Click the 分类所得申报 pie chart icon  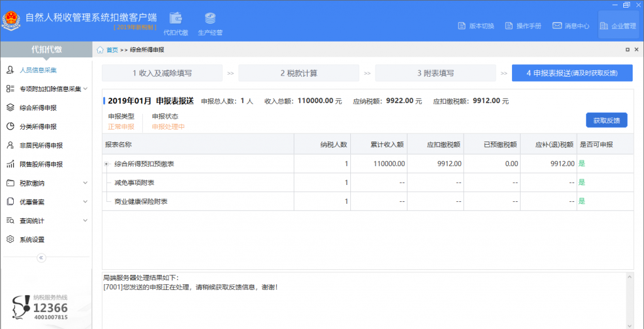(11, 126)
